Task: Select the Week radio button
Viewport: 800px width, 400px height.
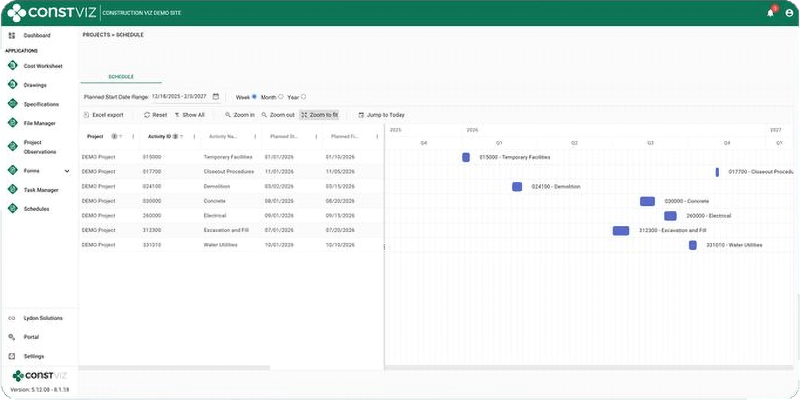Action: [x=254, y=96]
